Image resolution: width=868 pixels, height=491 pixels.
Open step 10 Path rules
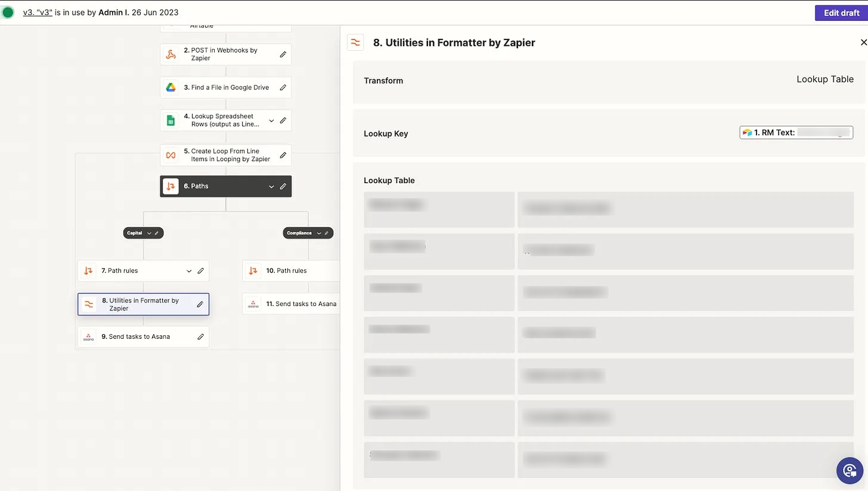291,271
